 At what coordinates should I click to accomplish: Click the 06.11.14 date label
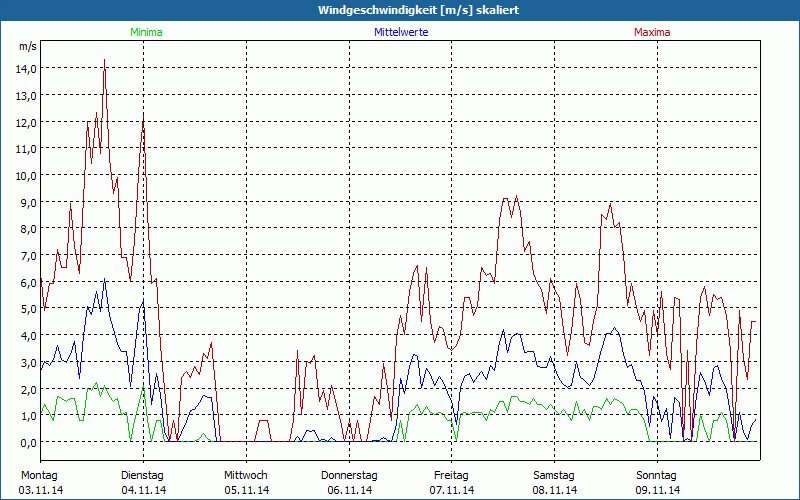click(349, 490)
